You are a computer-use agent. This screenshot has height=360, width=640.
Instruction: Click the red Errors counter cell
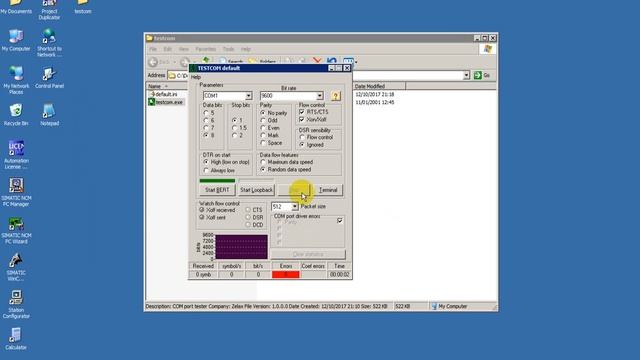click(286, 275)
